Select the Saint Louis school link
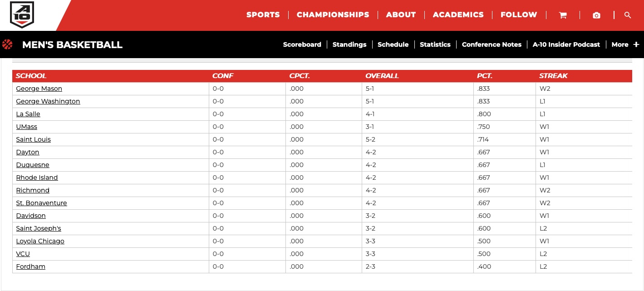The image size is (644, 291). tap(33, 139)
